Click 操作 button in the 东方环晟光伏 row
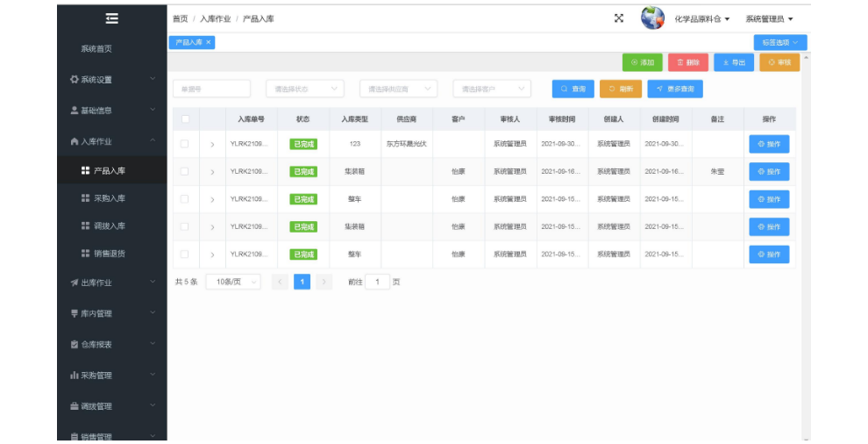 click(x=769, y=144)
